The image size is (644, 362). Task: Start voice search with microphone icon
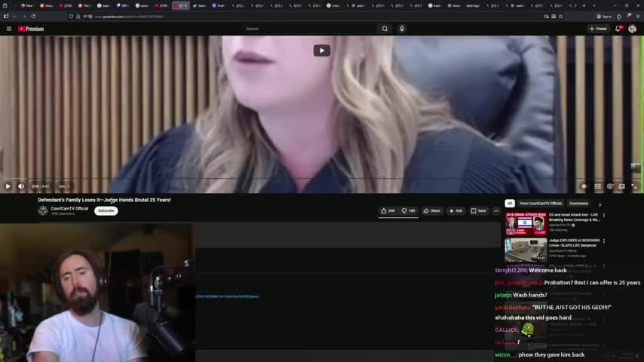pyautogui.click(x=402, y=29)
